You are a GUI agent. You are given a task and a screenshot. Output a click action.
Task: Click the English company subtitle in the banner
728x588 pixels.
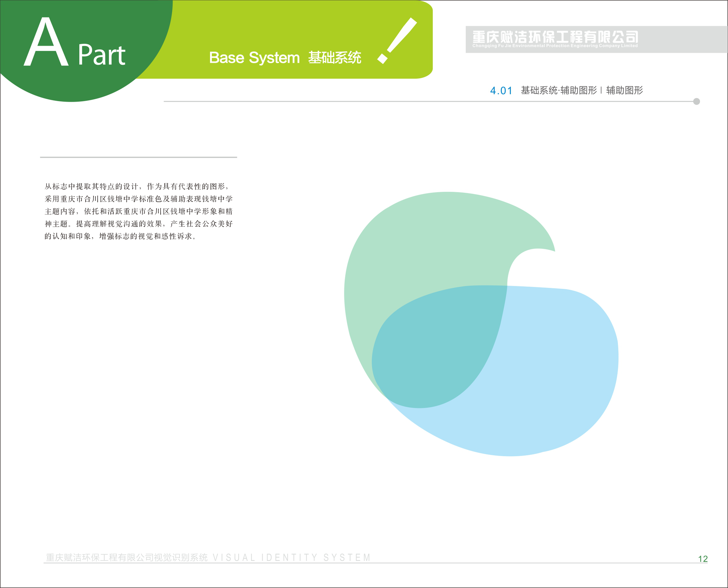click(x=555, y=46)
